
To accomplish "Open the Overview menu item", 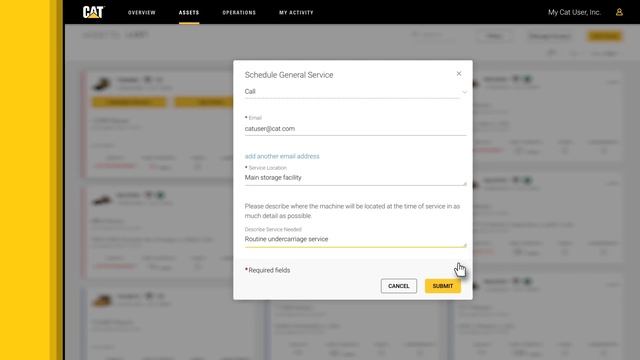I will coord(142,13).
